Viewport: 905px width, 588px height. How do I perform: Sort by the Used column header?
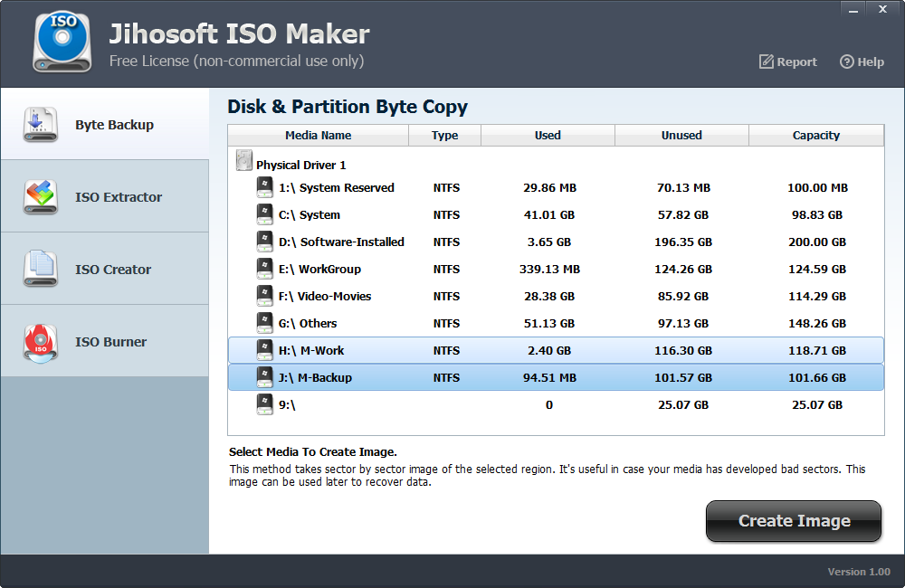point(548,135)
